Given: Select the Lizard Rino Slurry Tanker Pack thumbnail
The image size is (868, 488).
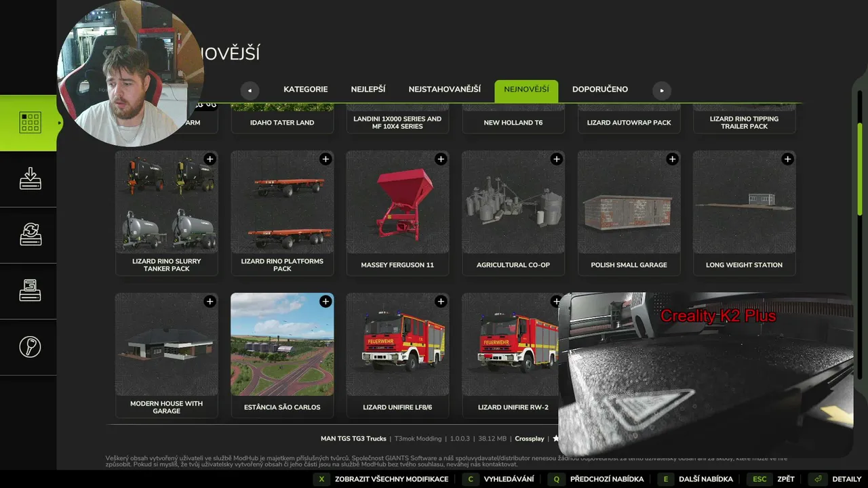Looking at the screenshot, I should tap(167, 202).
